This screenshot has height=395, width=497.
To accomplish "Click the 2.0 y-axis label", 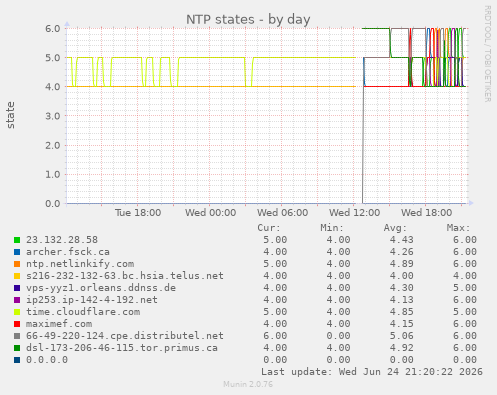I will pyautogui.click(x=53, y=145).
